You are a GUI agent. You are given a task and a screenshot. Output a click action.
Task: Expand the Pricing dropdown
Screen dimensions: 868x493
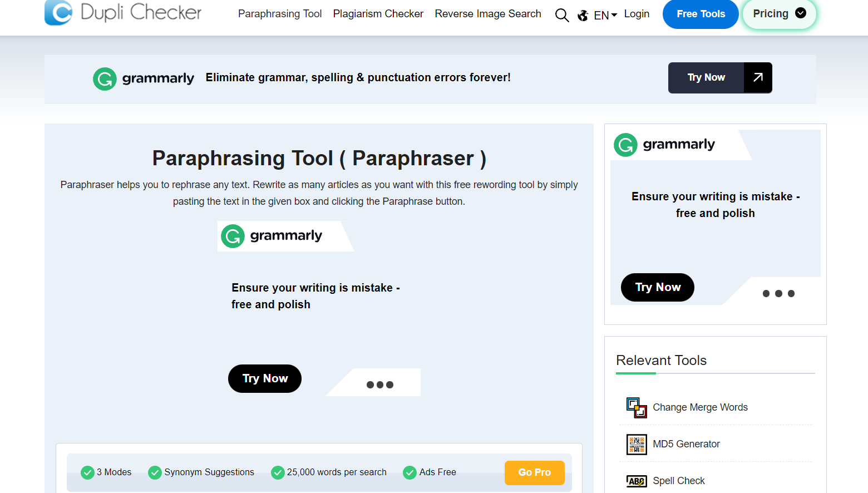(x=779, y=14)
